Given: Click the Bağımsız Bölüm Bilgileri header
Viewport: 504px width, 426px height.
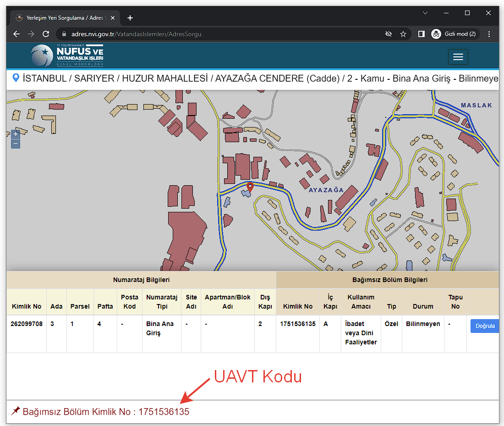Looking at the screenshot, I should 388,279.
